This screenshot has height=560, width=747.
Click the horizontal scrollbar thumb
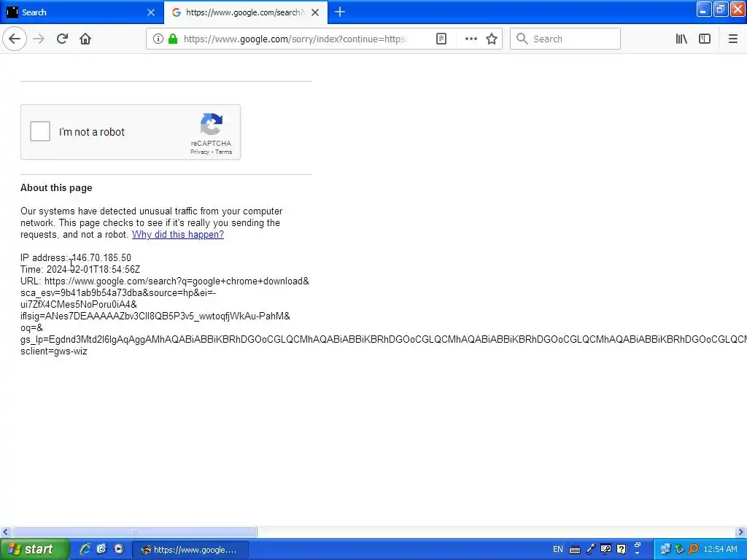135,532
